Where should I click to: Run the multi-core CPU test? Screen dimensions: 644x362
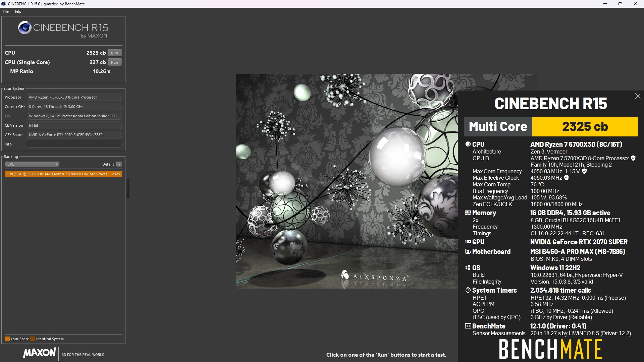(115, 53)
